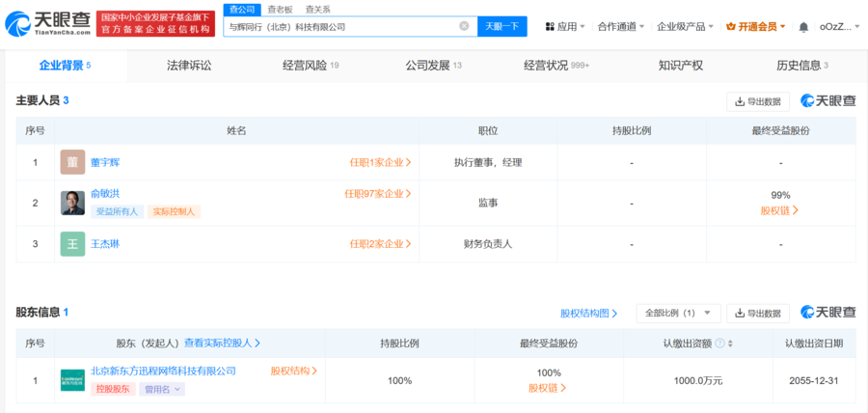
Task: Click the 天眼一下 search button
Action: (x=502, y=26)
